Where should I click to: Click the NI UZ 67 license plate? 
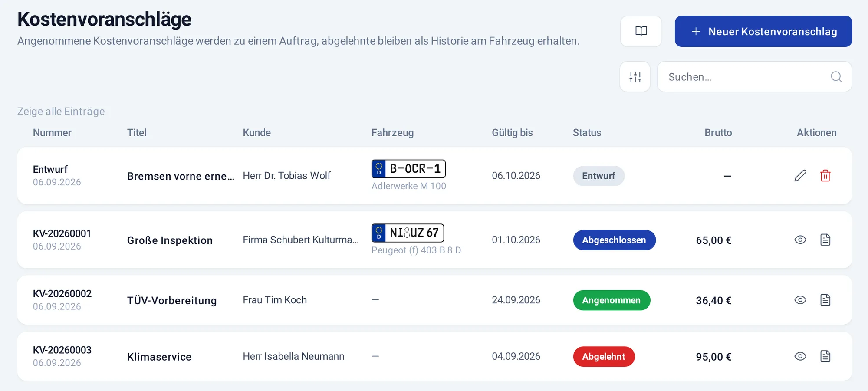(408, 233)
